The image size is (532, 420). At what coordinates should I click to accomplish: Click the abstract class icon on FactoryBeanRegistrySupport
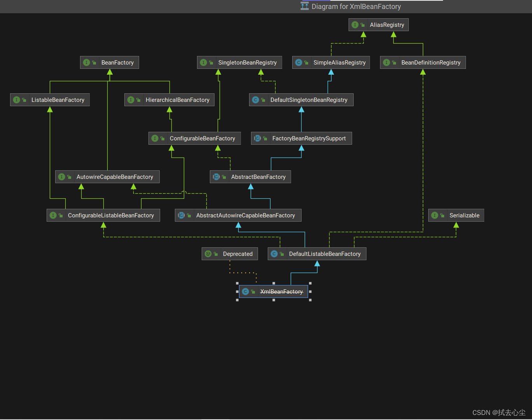point(257,138)
